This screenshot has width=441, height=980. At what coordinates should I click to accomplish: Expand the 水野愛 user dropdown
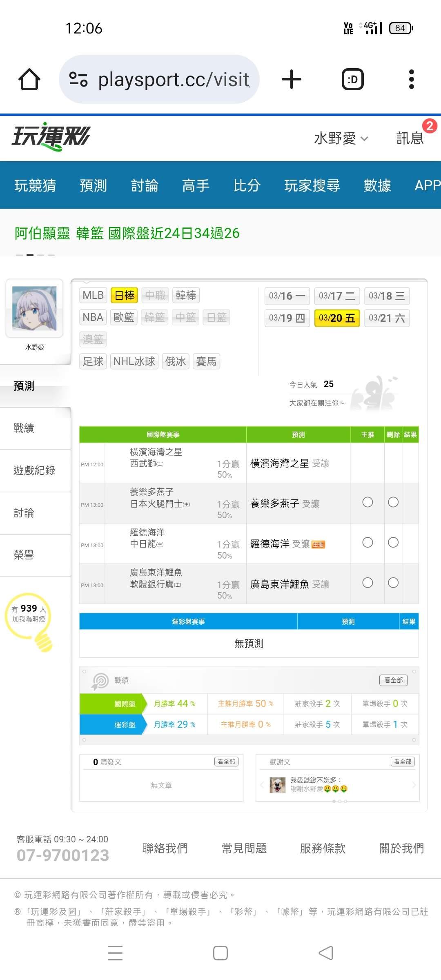pyautogui.click(x=341, y=138)
